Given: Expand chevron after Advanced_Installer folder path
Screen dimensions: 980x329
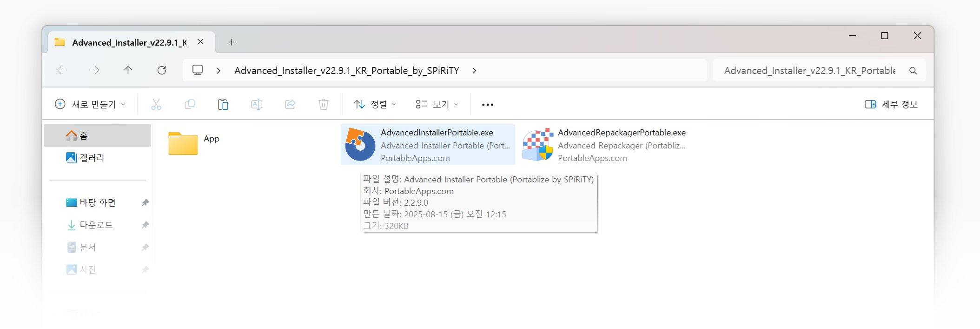Looking at the screenshot, I should [x=474, y=71].
